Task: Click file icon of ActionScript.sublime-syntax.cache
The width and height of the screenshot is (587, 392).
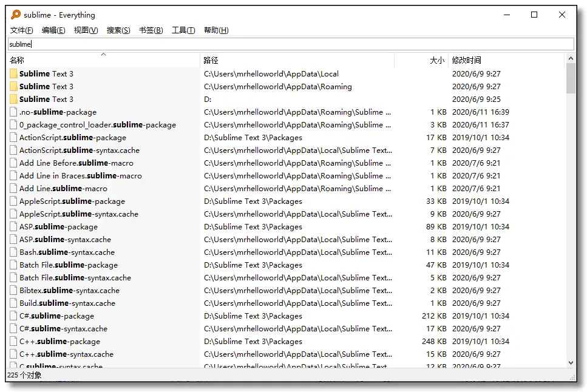Action: 13,150
